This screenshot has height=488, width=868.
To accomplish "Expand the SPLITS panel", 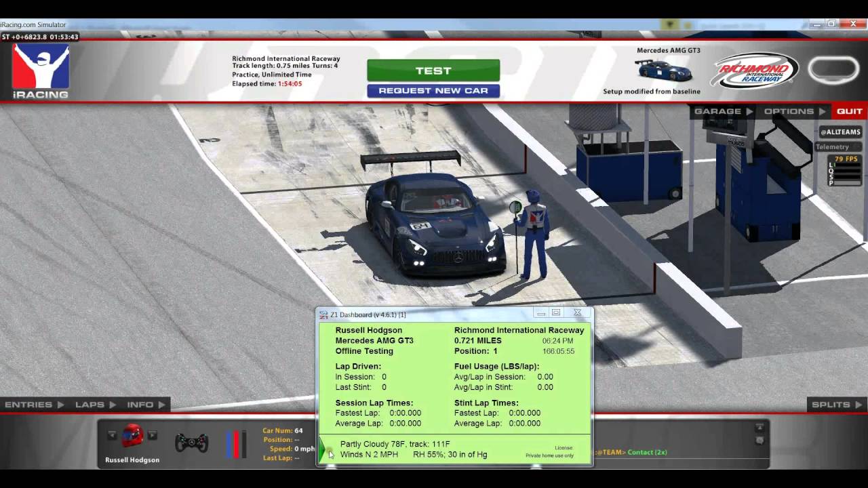I will point(837,405).
